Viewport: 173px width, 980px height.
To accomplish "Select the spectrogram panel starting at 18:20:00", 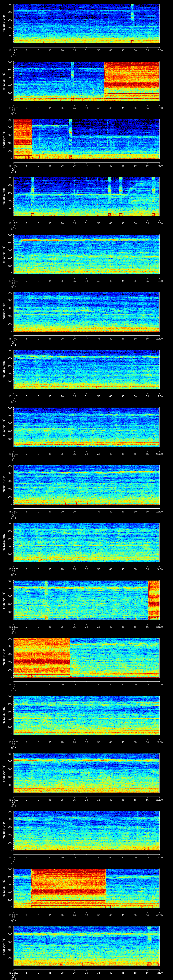I will pyautogui.click(x=87, y=369).
